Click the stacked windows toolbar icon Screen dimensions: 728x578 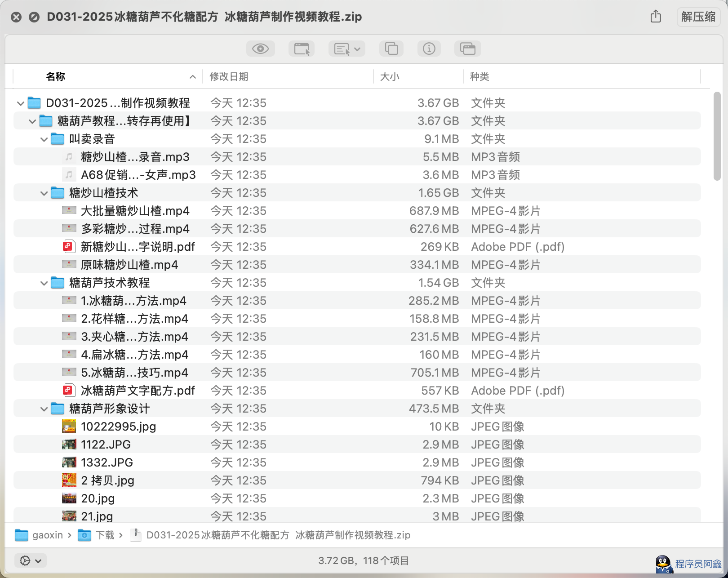pyautogui.click(x=467, y=49)
